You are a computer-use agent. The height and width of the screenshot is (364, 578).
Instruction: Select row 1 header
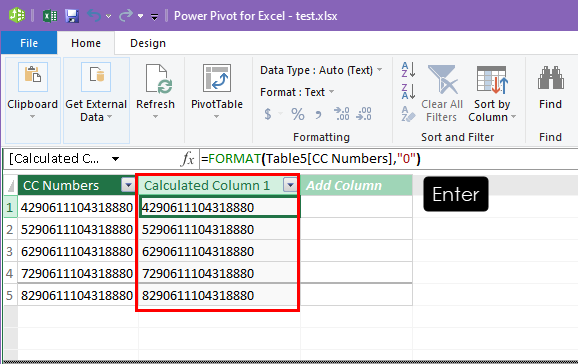pyautogui.click(x=10, y=207)
